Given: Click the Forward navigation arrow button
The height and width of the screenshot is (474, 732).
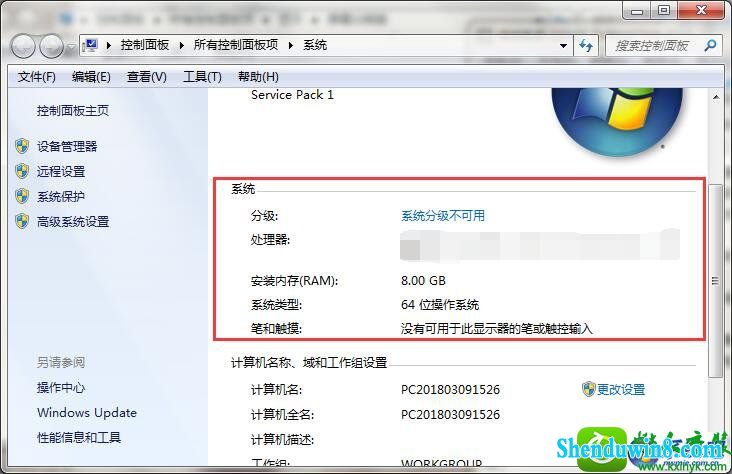Looking at the screenshot, I should tap(51, 46).
